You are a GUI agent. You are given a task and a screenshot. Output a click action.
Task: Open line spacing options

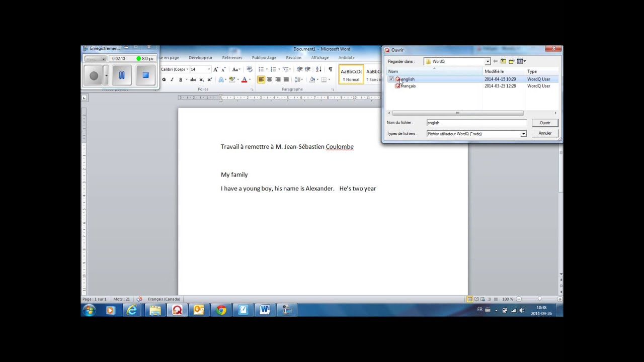tap(299, 79)
